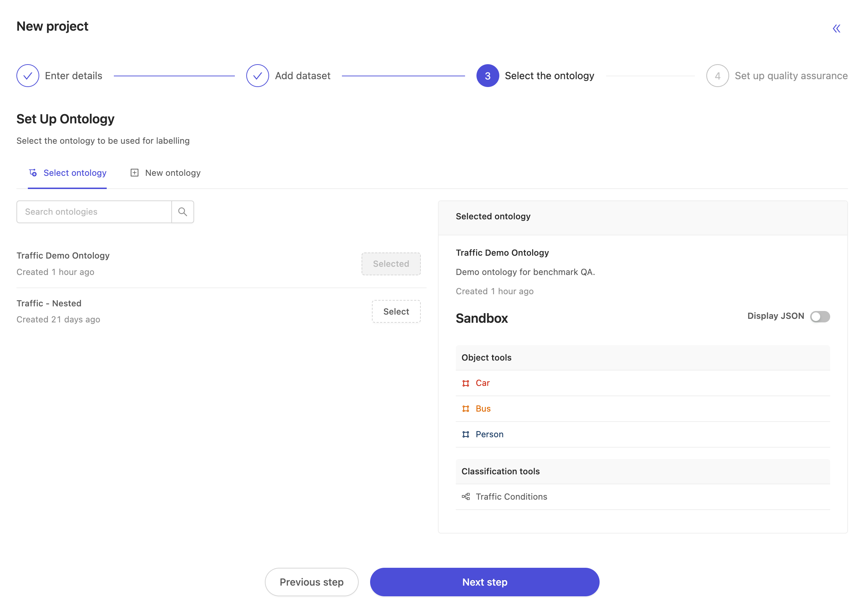Click the Traffic Conditions classification row
The image size is (868, 612).
pos(643,496)
